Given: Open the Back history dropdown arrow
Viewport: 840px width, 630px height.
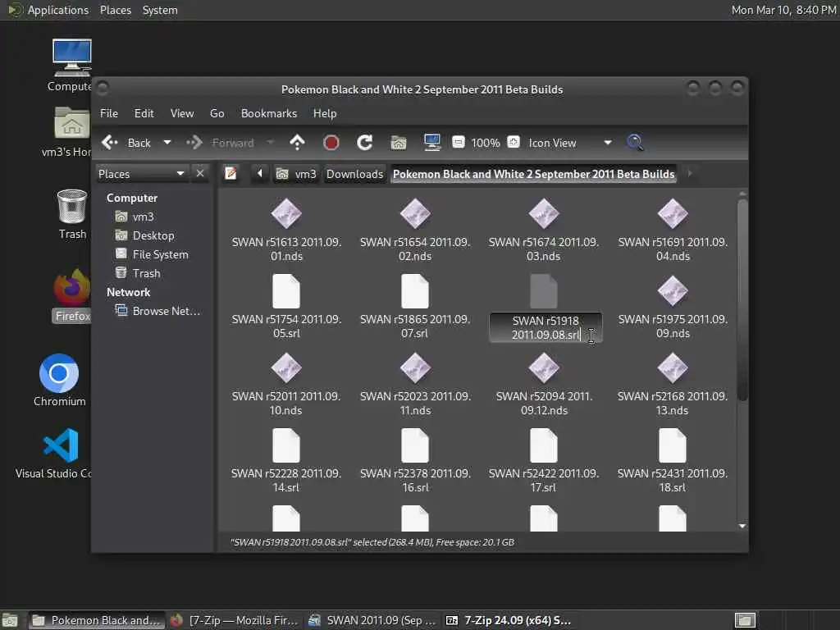Looking at the screenshot, I should point(167,143).
